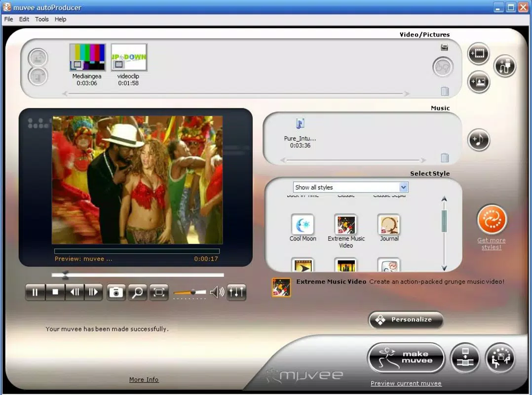Click the volume slider knob
This screenshot has width=532, height=395.
[x=193, y=292]
